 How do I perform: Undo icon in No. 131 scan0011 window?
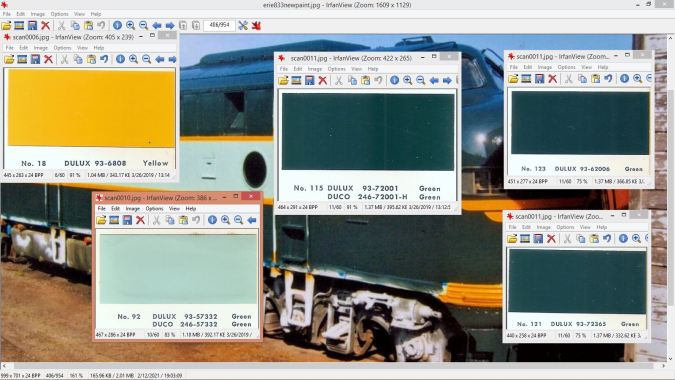[x=607, y=238]
